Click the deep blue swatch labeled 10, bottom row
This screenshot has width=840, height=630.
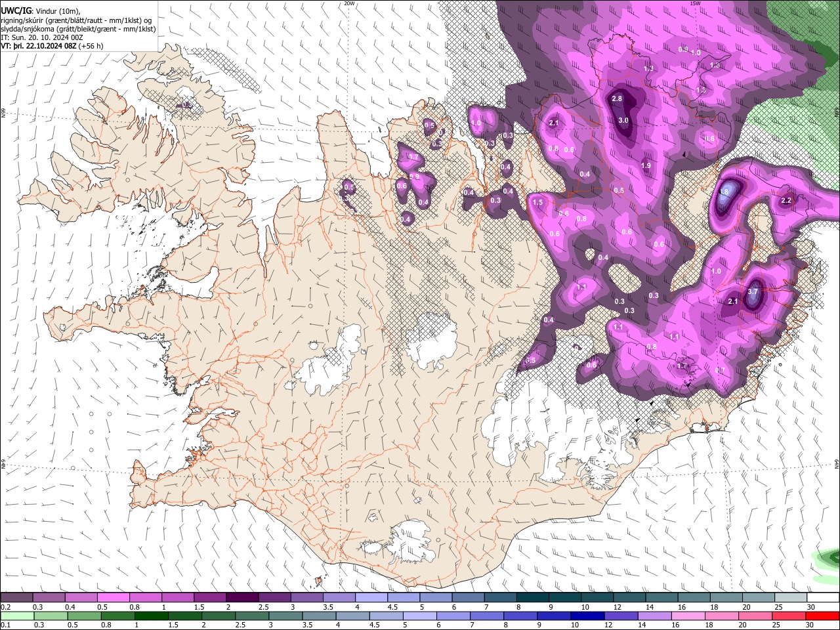point(587,616)
